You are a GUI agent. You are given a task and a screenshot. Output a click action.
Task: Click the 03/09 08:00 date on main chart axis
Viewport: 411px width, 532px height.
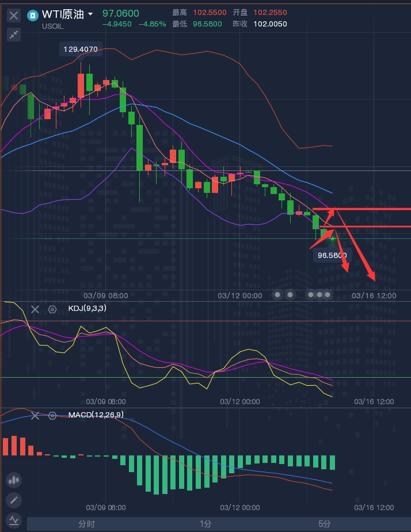pos(106,295)
